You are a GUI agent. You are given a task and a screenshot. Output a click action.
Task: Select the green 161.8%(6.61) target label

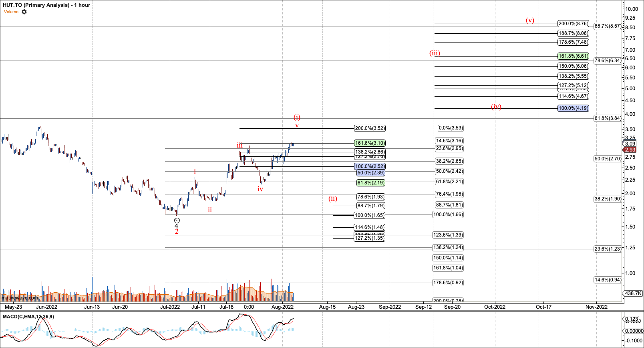coord(574,56)
